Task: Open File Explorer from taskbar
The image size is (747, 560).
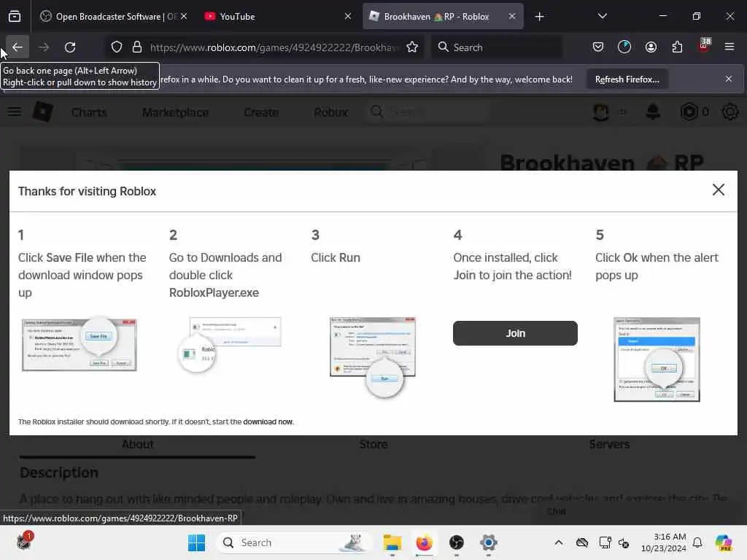Action: pyautogui.click(x=392, y=542)
